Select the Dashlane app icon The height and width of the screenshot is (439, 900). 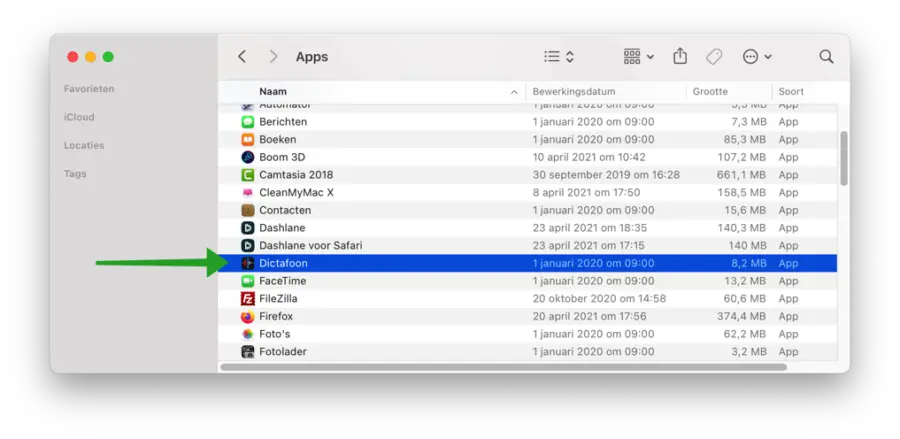click(x=247, y=228)
